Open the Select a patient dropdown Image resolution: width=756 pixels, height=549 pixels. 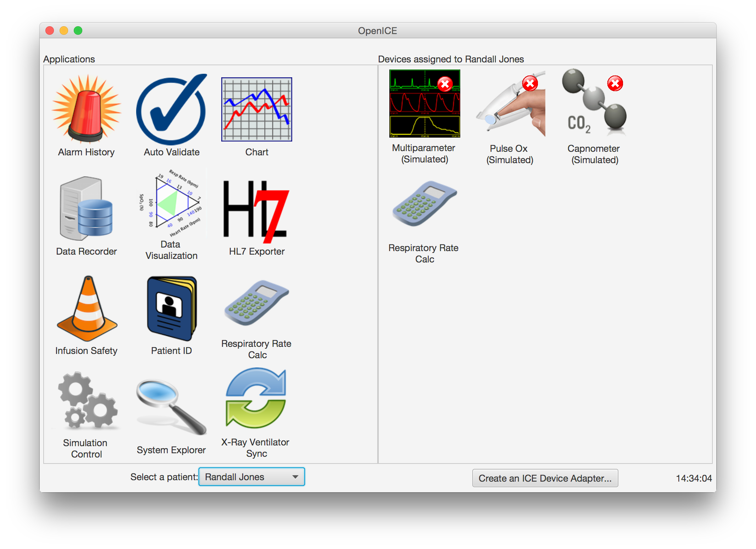252,477
